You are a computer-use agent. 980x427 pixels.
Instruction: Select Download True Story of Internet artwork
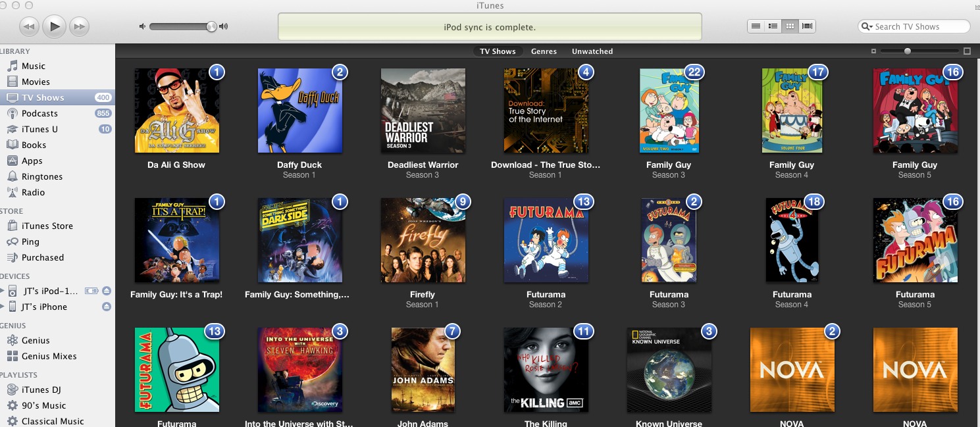546,111
